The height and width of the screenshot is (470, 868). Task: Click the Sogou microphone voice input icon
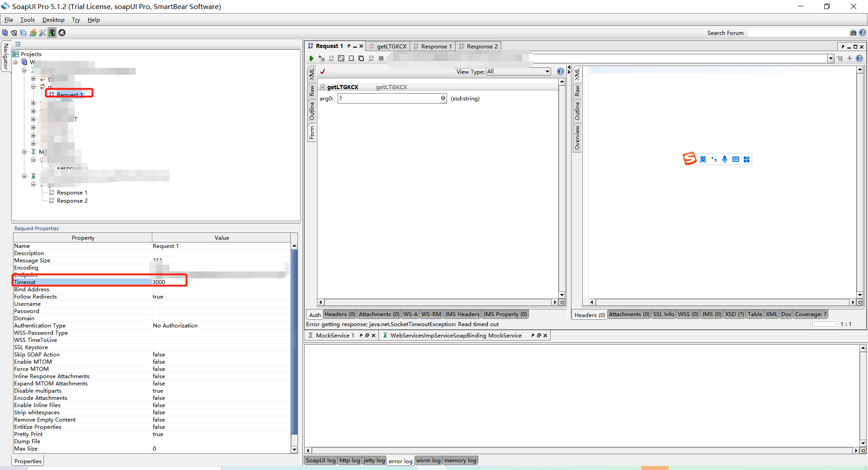point(725,159)
